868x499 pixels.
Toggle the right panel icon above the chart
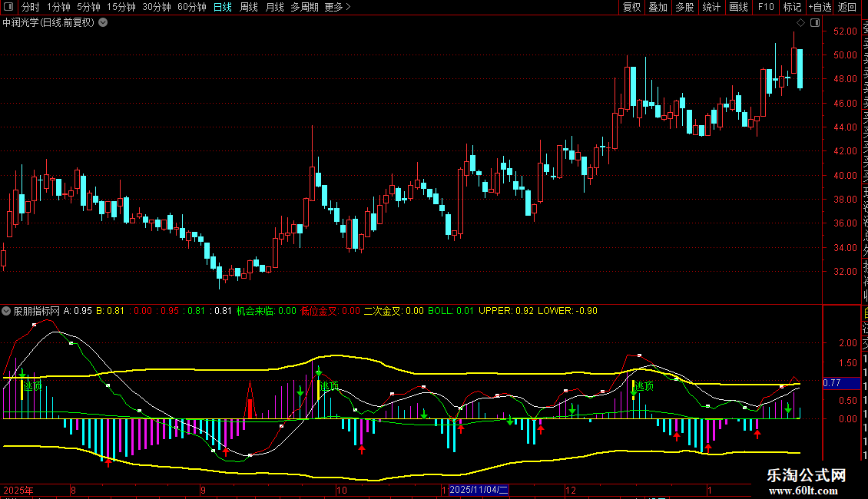click(x=815, y=23)
